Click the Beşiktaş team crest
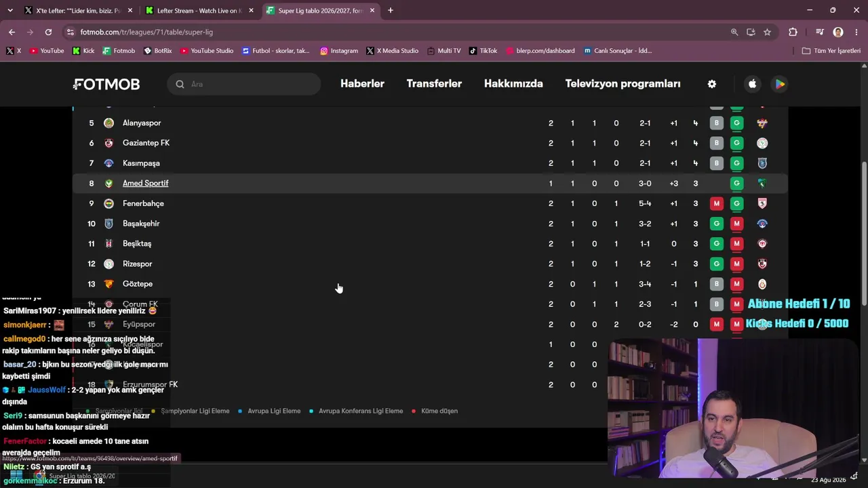868x488 pixels. coord(108,243)
